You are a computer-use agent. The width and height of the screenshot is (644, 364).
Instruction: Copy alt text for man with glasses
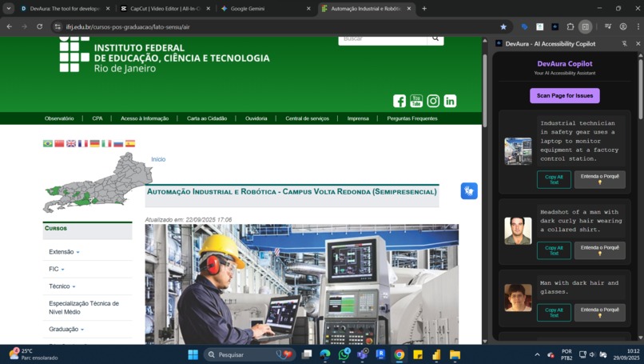coord(554,313)
